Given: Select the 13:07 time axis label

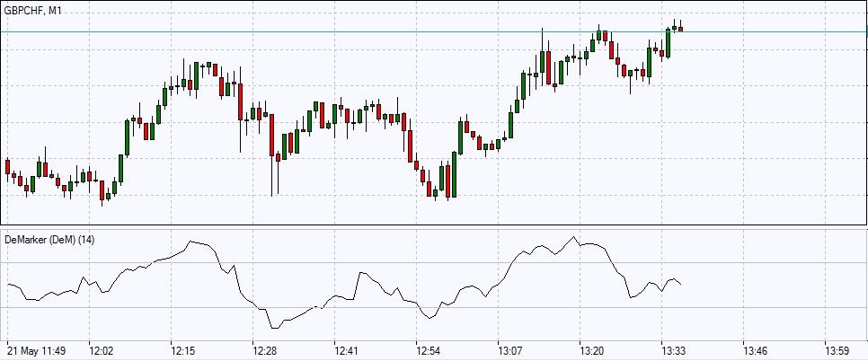Looking at the screenshot, I should tap(509, 351).
